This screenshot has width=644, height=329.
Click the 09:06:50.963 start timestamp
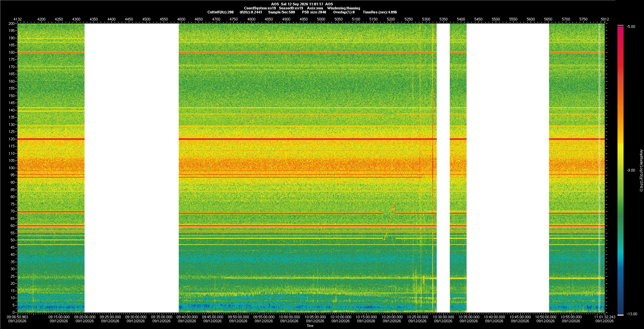(x=17, y=317)
